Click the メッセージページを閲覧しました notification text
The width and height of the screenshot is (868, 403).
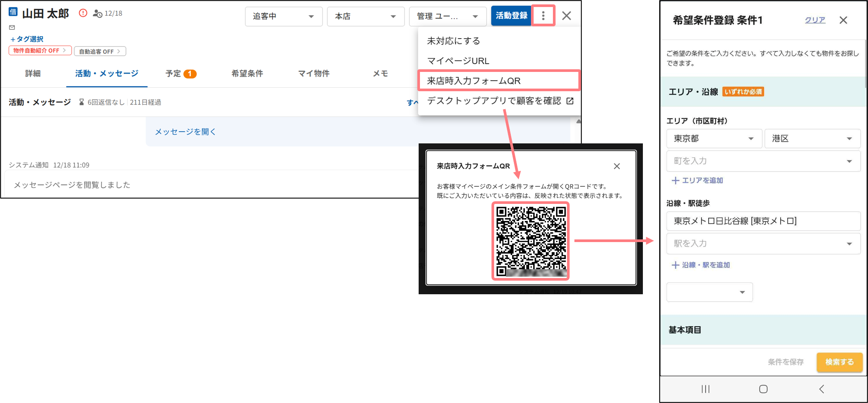point(72,185)
